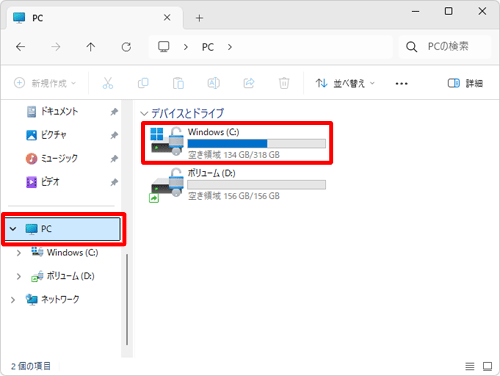This screenshot has height=376, width=500.
Task: Close the PC tab
Action: pyautogui.click(x=167, y=18)
